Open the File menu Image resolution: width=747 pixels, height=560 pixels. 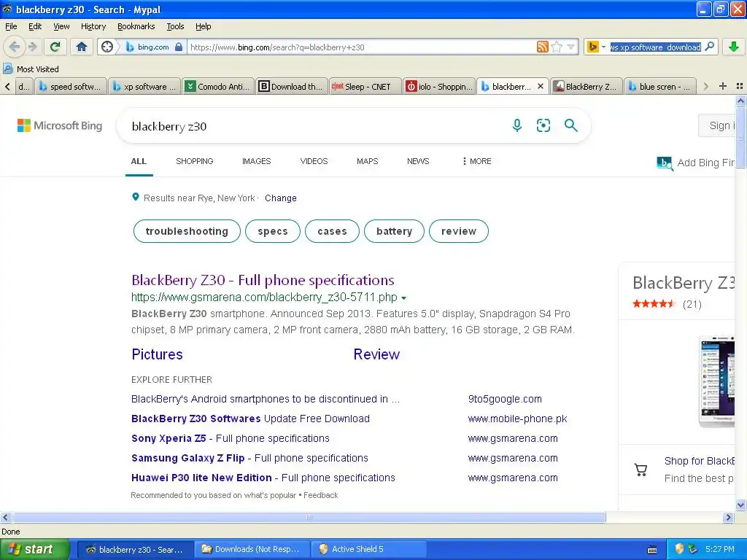pyautogui.click(x=11, y=26)
